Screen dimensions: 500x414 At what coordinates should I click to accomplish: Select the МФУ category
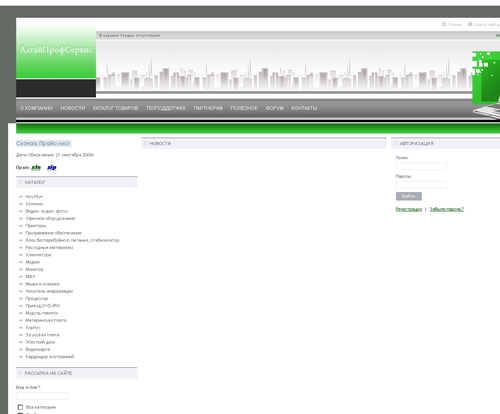coord(30,277)
